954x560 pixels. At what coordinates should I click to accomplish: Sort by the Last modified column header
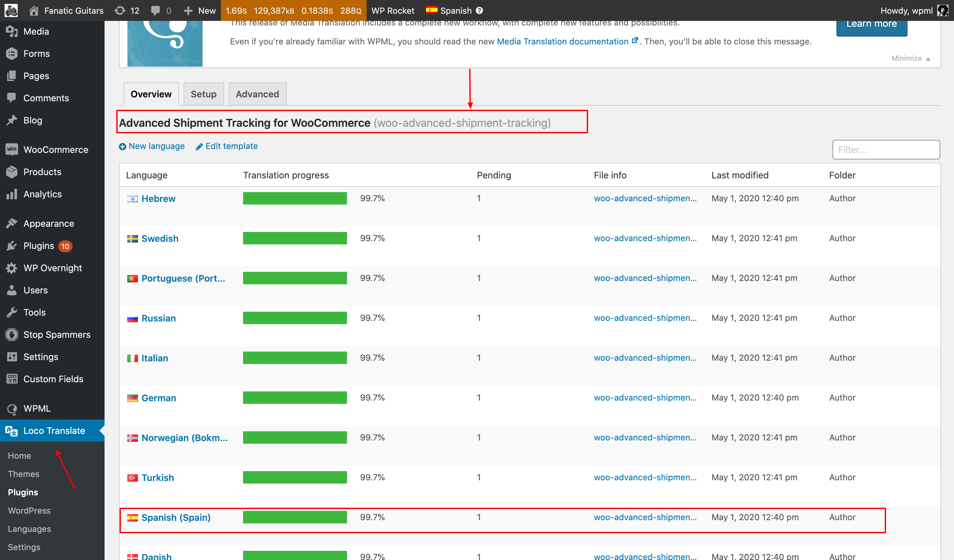tap(740, 175)
